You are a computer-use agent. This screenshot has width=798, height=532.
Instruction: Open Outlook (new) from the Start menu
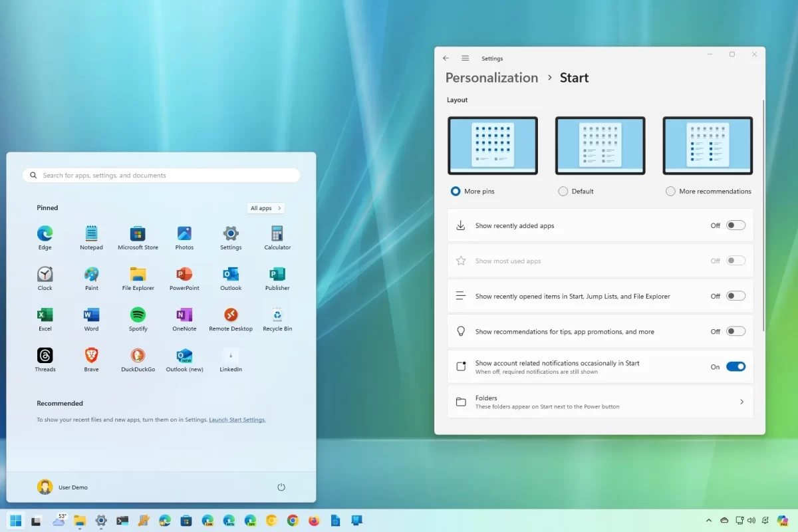coord(184,358)
